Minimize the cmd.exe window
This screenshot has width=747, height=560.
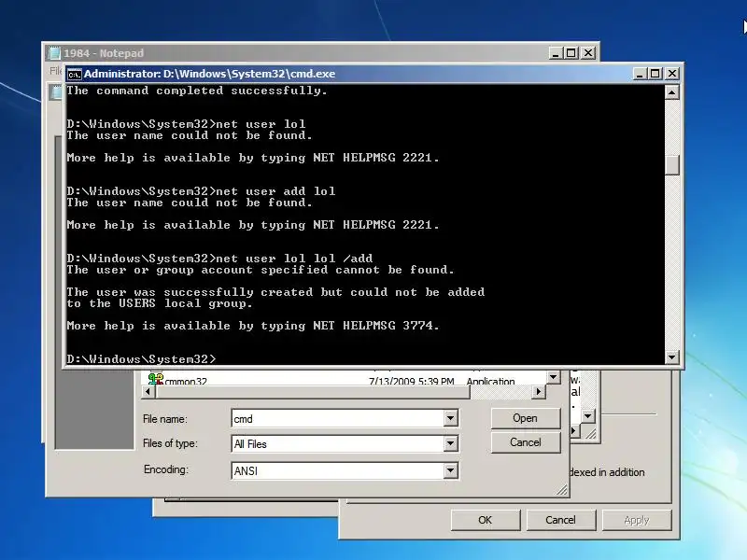point(640,74)
